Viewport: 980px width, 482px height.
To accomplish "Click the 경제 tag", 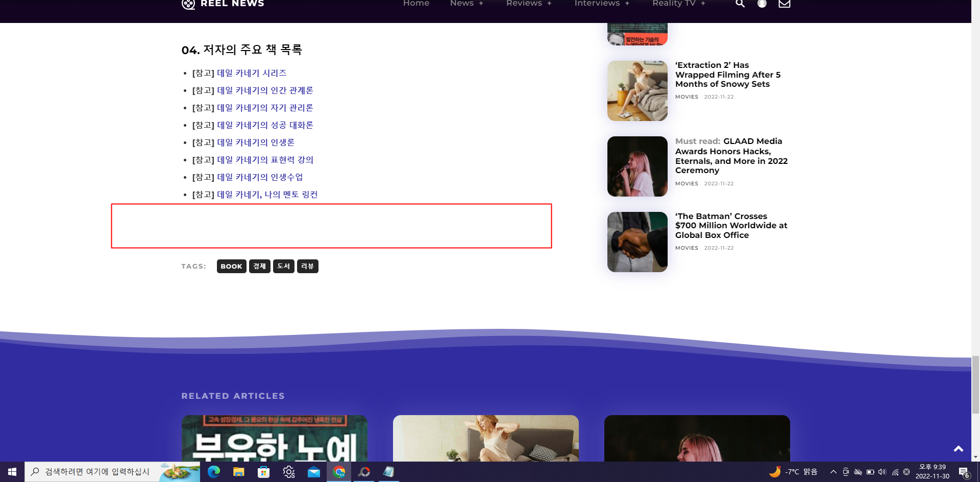I will pos(260,266).
